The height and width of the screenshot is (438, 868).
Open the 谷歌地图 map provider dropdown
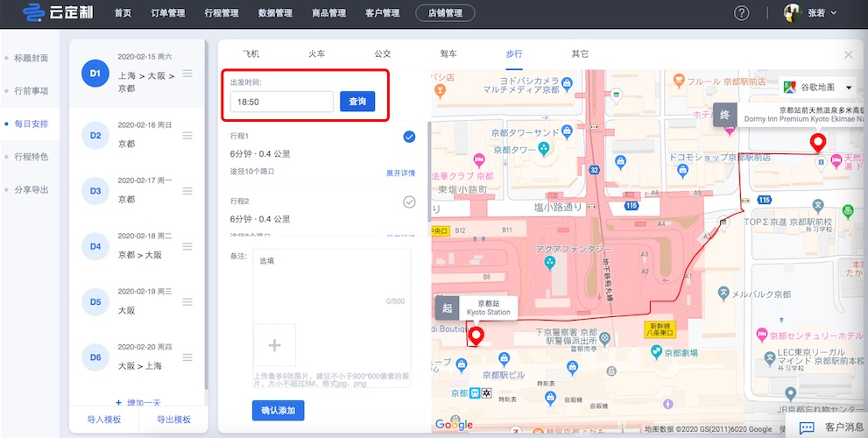[x=817, y=88]
